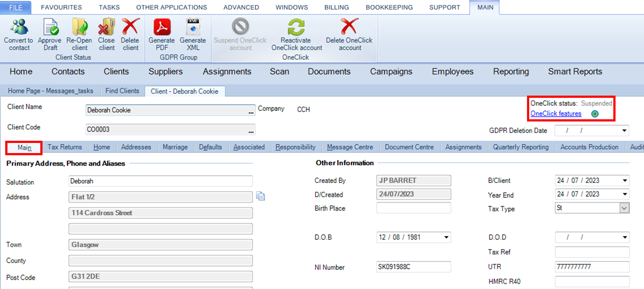This screenshot has width=644, height=289.
Task: Go to the Campaigns navigation item
Action: point(391,71)
